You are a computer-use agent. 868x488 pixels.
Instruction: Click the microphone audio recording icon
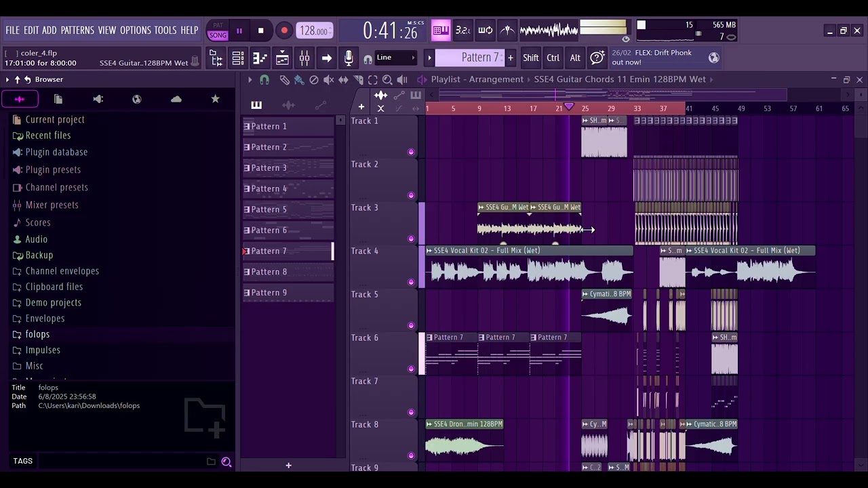(x=349, y=58)
